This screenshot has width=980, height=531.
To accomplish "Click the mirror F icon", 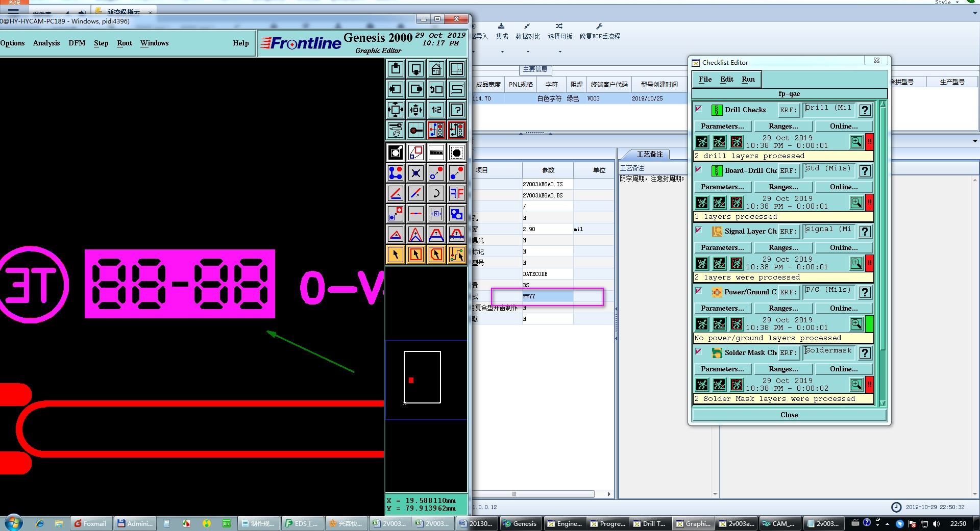I will [x=456, y=193].
